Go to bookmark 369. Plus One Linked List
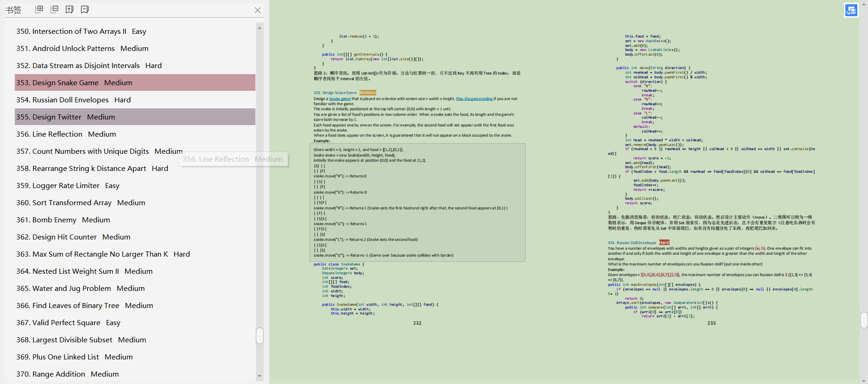The width and height of the screenshot is (868, 384). coord(135,357)
